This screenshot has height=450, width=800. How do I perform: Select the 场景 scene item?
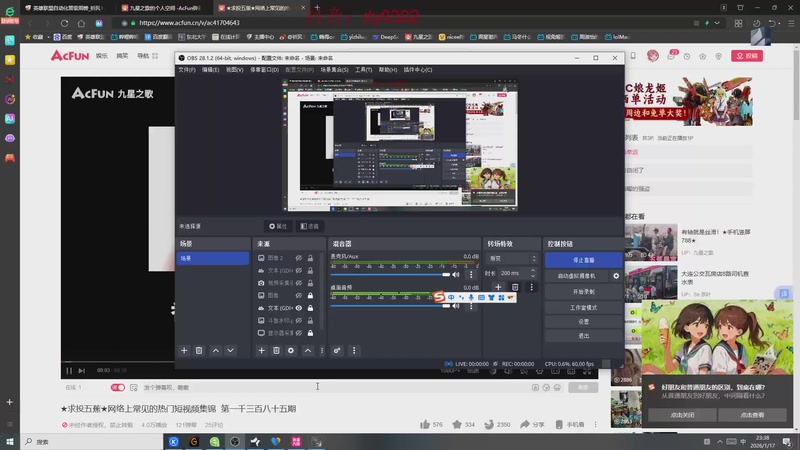click(x=213, y=258)
